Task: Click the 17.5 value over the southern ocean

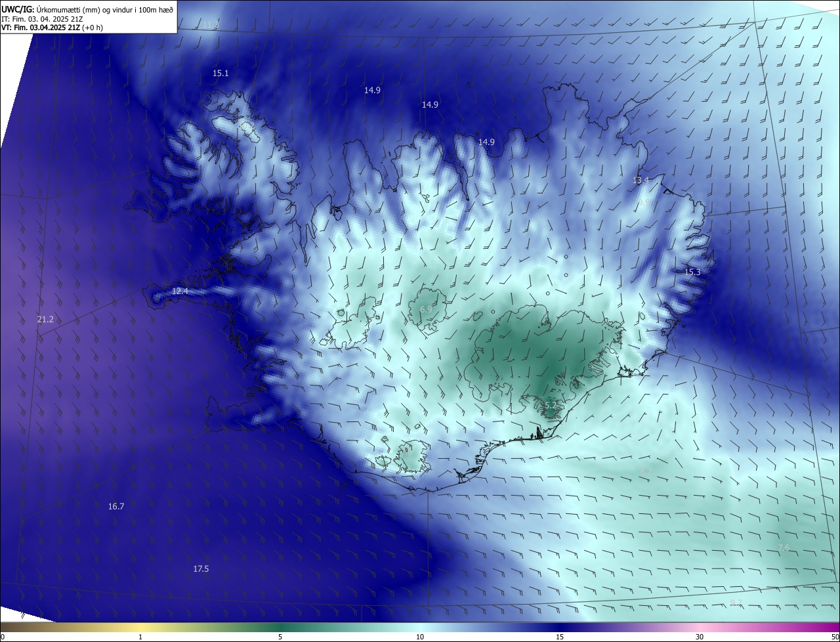Action: (201, 569)
